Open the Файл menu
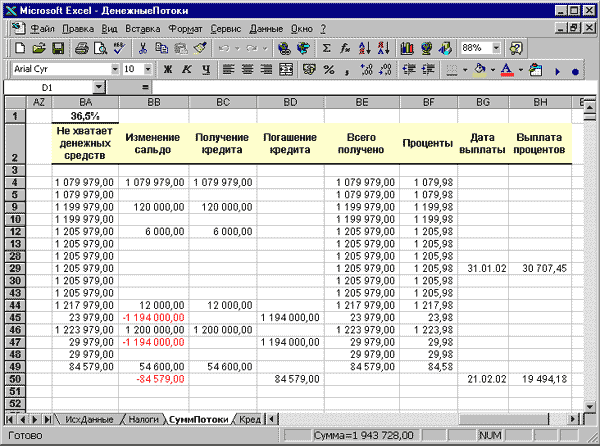Screen dimensions: 600x448 (42, 29)
